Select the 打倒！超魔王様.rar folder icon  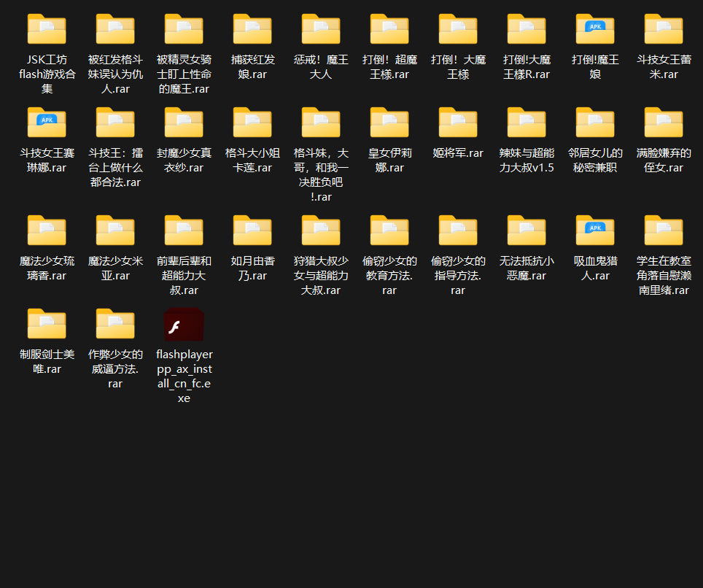pyautogui.click(x=389, y=30)
